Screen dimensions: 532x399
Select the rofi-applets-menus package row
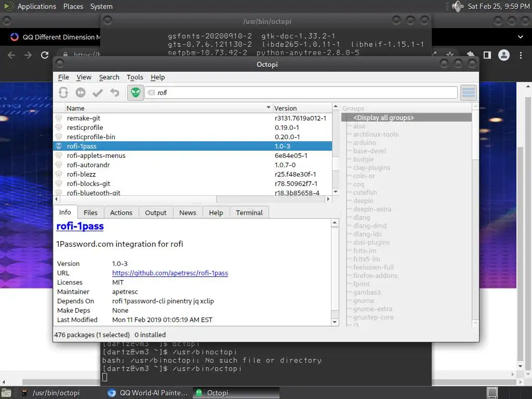point(193,155)
